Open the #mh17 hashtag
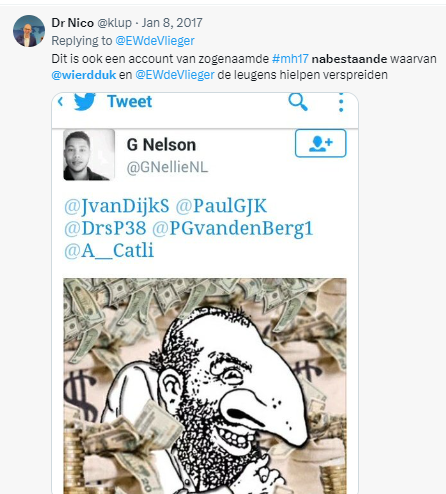This screenshot has width=446, height=494. pyautogui.click(x=290, y=59)
